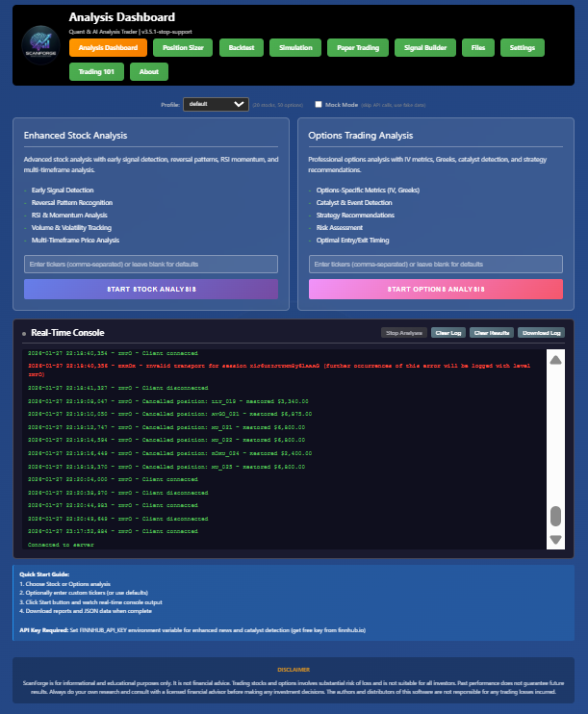The width and height of the screenshot is (588, 714).
Task: Click 'Risk Assessment' list item
Action: pos(340,228)
